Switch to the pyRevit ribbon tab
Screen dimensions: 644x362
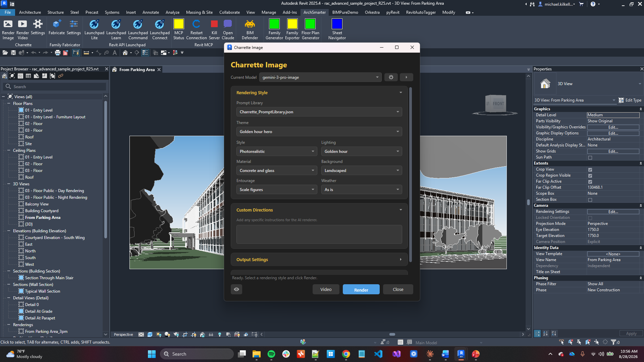(x=393, y=12)
